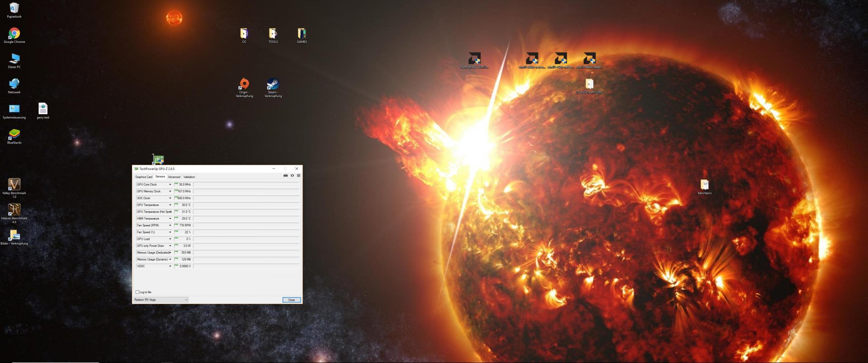Select the Sensors tab

click(160, 177)
